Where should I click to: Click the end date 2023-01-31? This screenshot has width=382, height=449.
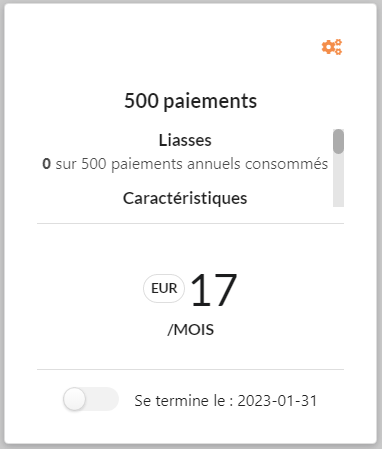click(x=277, y=401)
